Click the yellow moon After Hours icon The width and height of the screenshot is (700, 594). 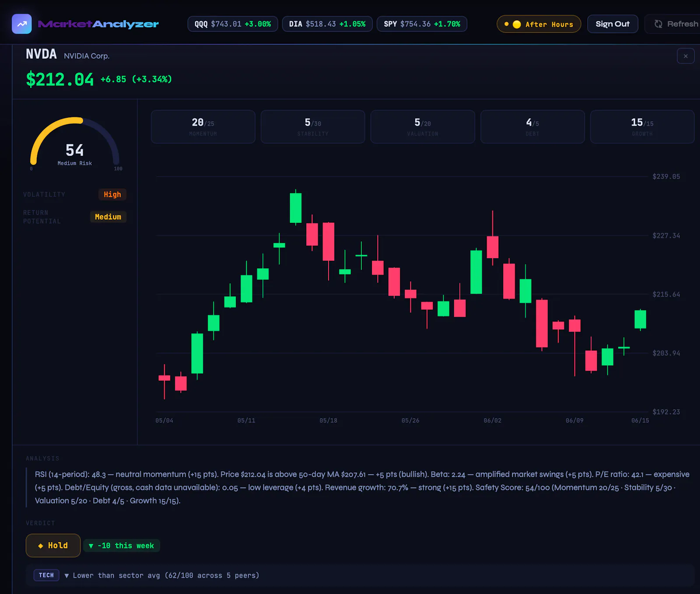point(517,25)
